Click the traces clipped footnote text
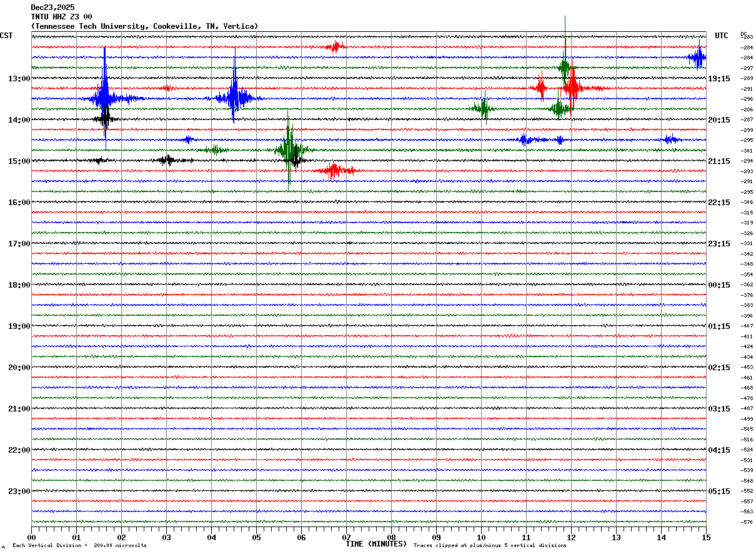The image size is (756, 554). 490,546
